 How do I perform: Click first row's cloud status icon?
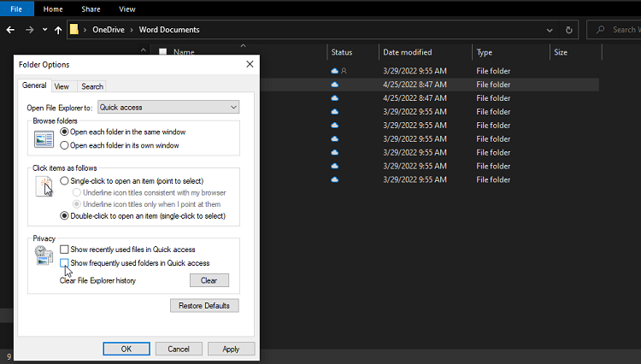335,71
